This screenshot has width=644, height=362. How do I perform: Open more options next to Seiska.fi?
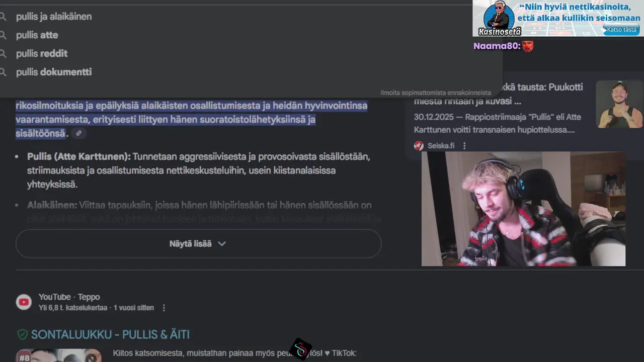(x=464, y=146)
